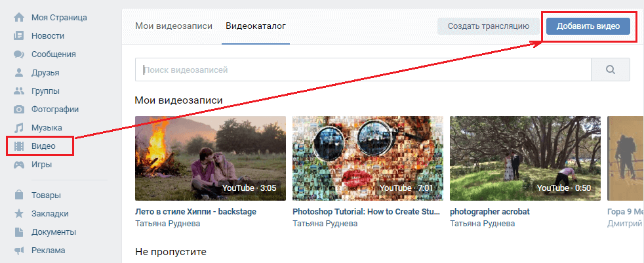This screenshot has height=263, width=644.
Task: Click the Добавить видео button
Action: coord(588,26)
